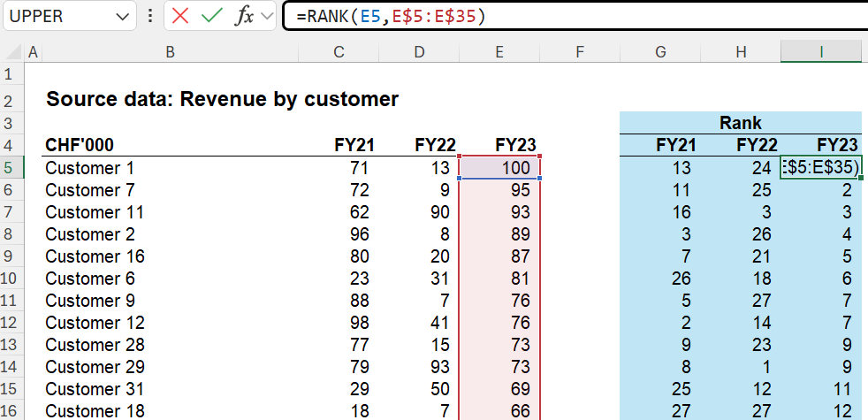The height and width of the screenshot is (420, 868).
Task: Select column G header
Action: pyautogui.click(x=660, y=52)
